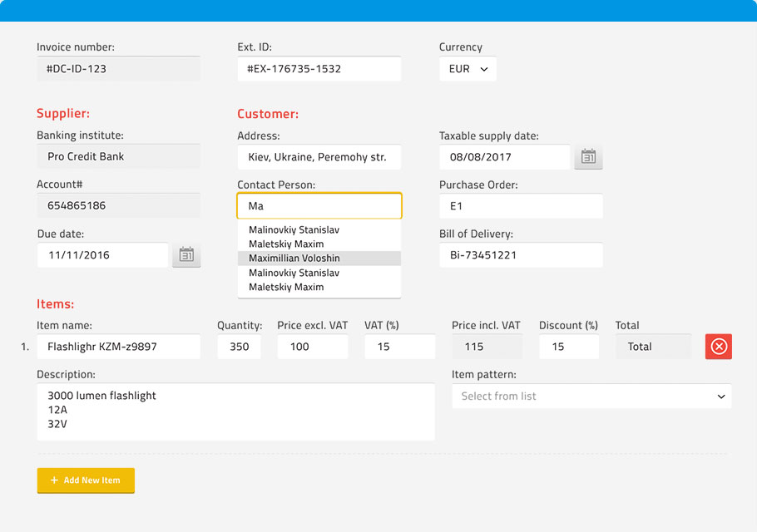Screen dimensions: 757x532
Task: Focus the Contact Person field containing Ma
Action: (x=319, y=206)
